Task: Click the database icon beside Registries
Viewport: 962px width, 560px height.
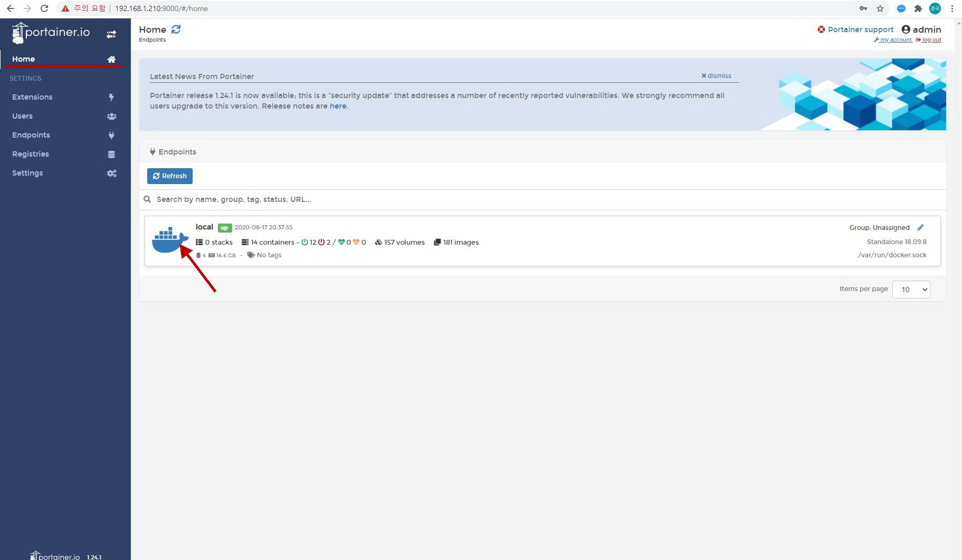Action: tap(111, 155)
